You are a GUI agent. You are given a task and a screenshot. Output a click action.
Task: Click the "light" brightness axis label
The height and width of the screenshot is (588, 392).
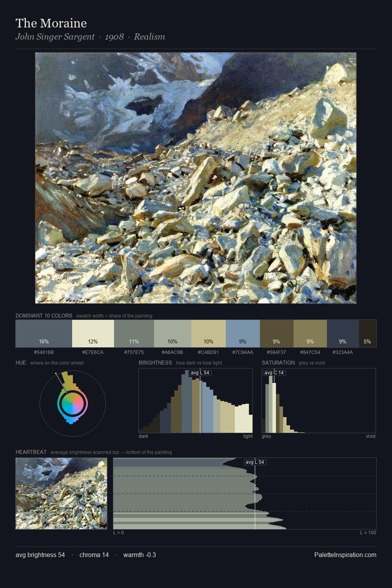click(248, 436)
